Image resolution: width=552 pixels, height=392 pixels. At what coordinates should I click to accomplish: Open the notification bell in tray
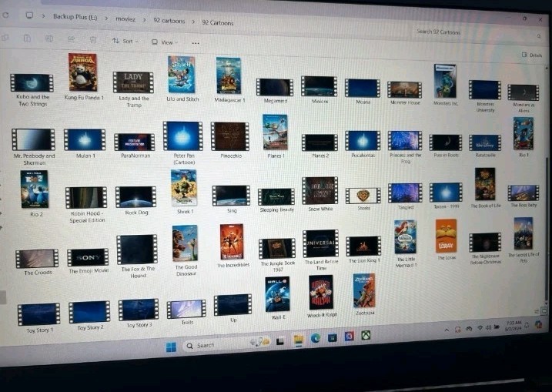coord(527,325)
